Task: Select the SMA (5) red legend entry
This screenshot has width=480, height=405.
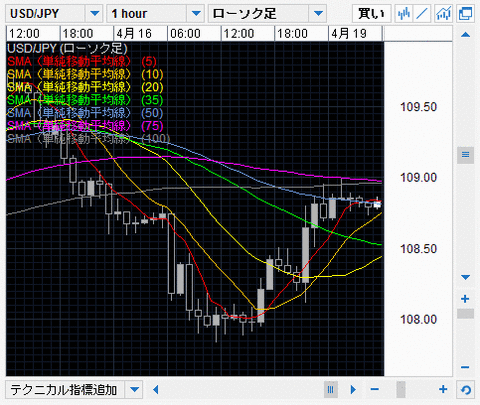Action: pos(82,61)
